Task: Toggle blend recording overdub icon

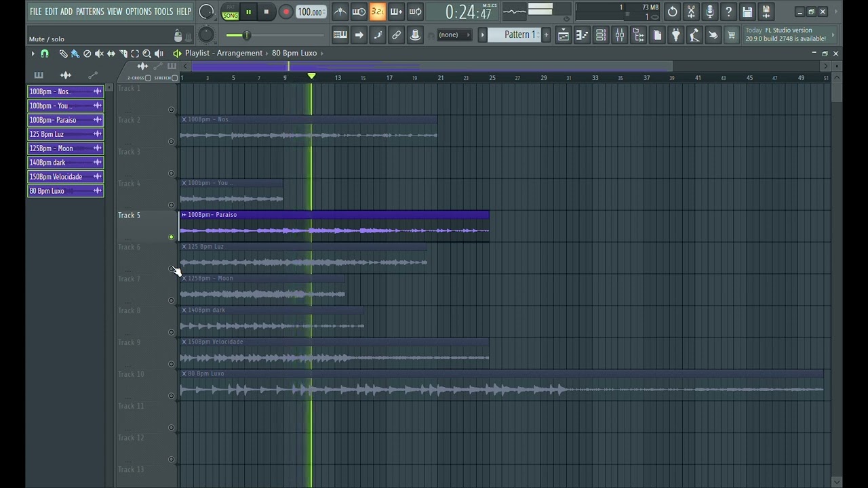Action: [x=397, y=12]
